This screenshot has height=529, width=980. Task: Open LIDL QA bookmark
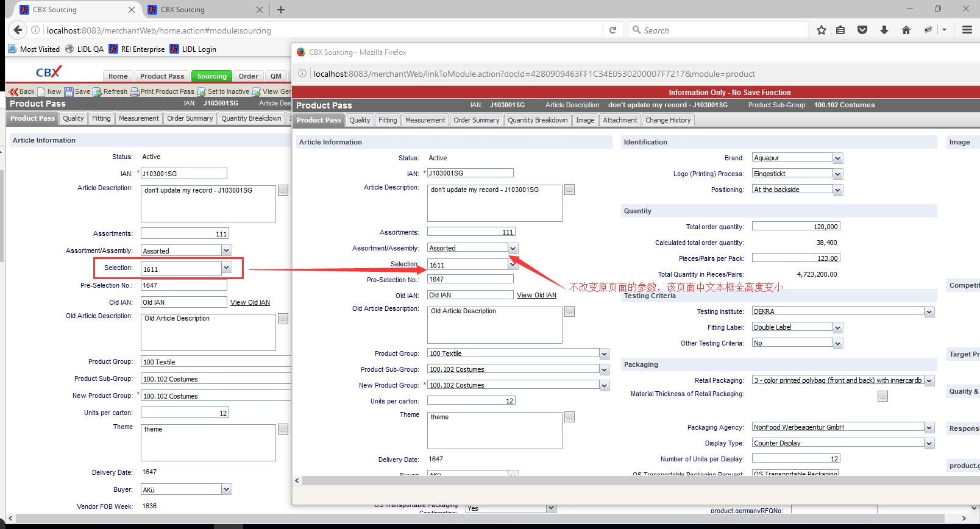(x=85, y=49)
